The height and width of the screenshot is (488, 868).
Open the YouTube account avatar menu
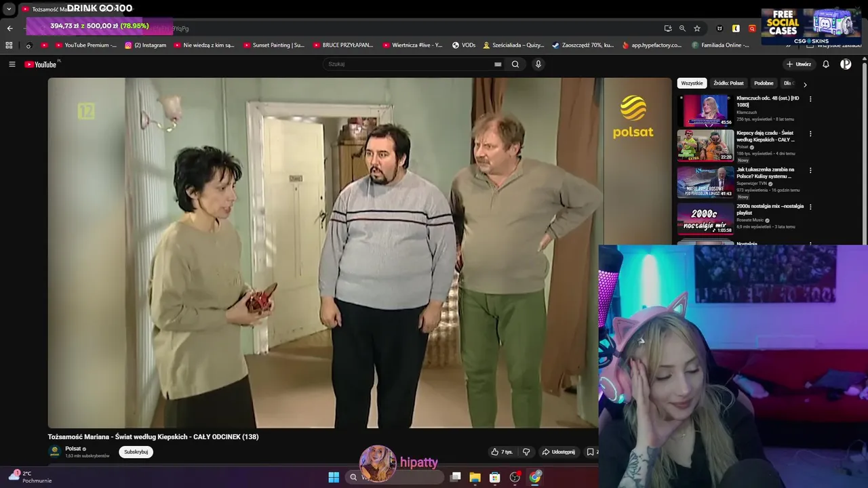[x=846, y=64]
